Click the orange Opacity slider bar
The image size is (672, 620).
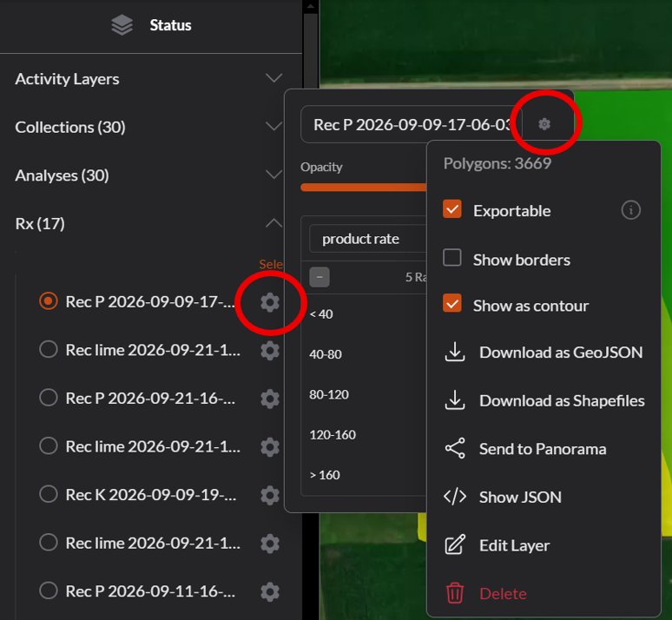[x=364, y=188]
